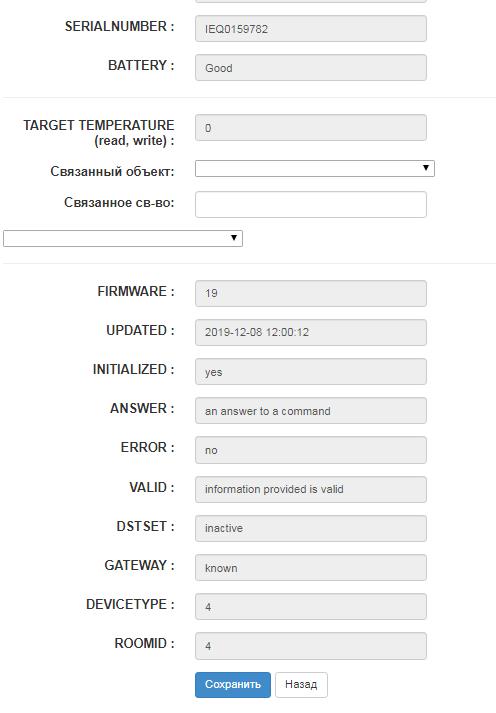Click the ANSWER field
The height and width of the screenshot is (713, 496).
pyautogui.click(x=311, y=411)
